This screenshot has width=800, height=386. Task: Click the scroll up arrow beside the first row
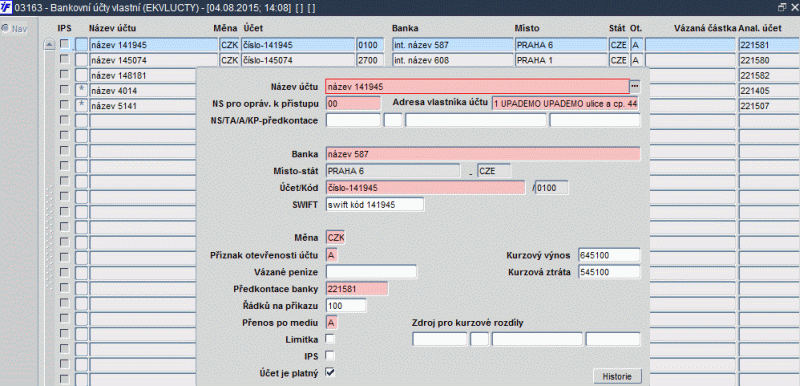pyautogui.click(x=49, y=45)
